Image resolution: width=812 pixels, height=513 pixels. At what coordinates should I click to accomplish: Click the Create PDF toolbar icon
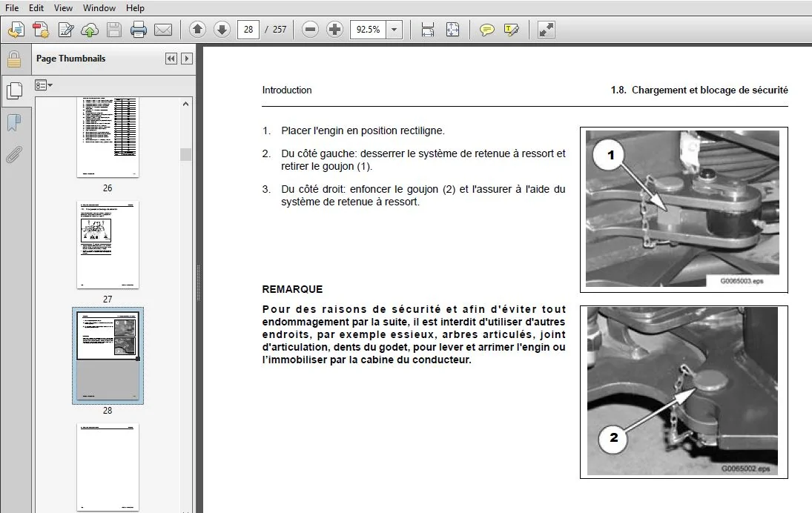[16, 30]
